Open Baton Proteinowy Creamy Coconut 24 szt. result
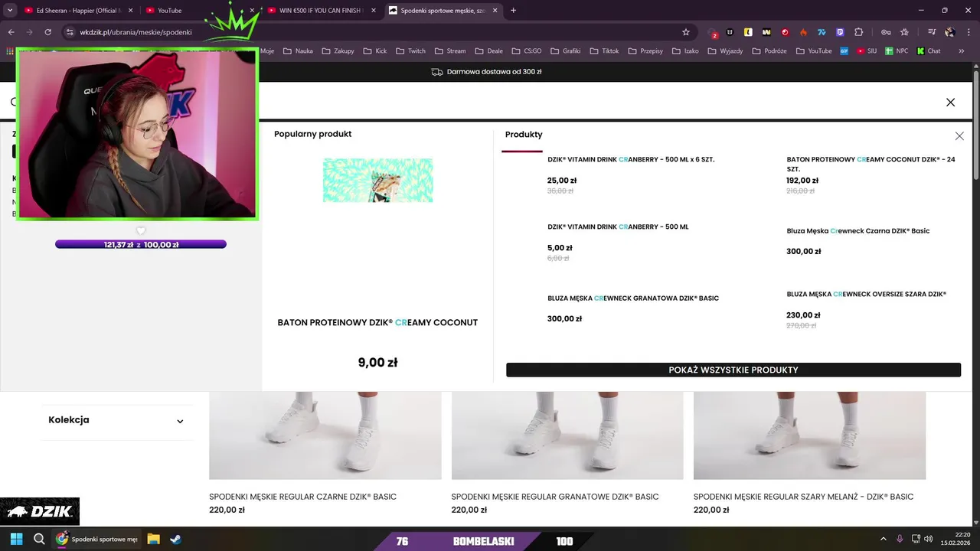980x551 pixels. (871, 164)
